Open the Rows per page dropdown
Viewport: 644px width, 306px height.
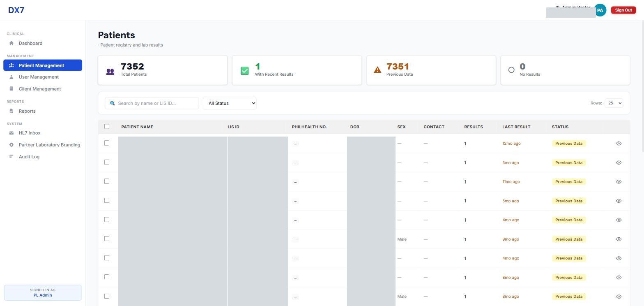[614, 103]
